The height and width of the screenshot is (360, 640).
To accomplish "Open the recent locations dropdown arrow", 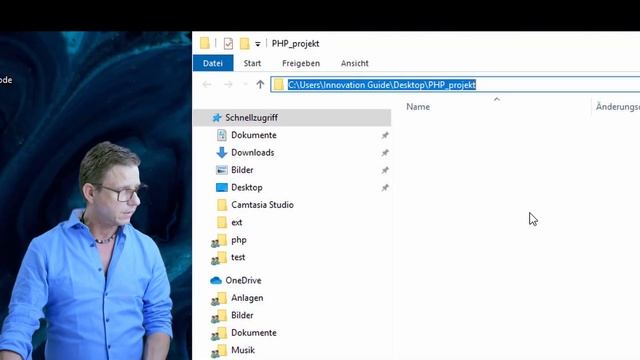I will point(245,84).
